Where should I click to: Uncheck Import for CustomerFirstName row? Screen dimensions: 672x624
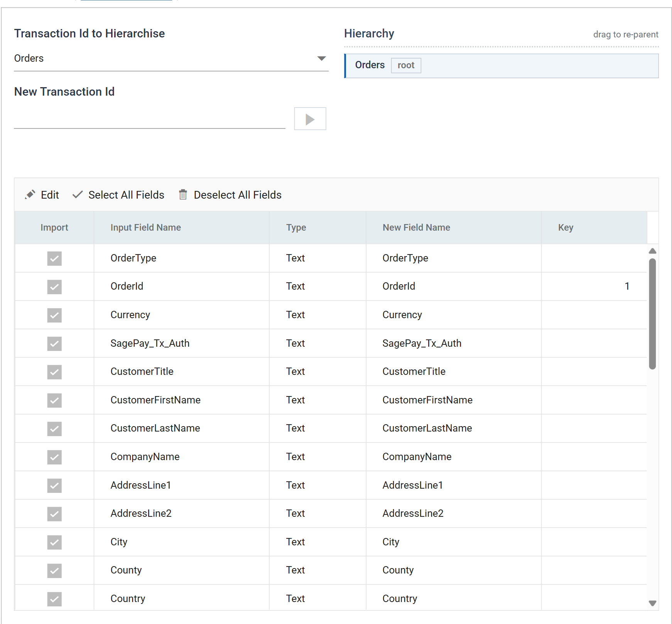pos(54,400)
